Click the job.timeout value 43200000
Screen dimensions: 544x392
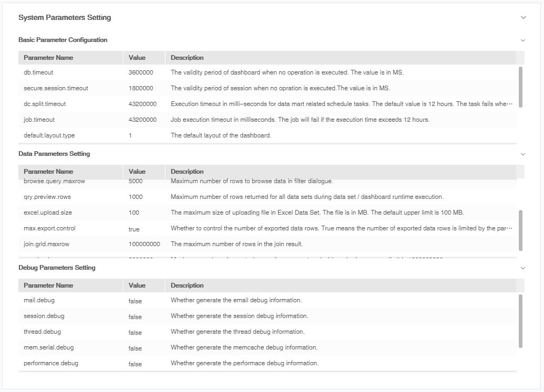[142, 120]
